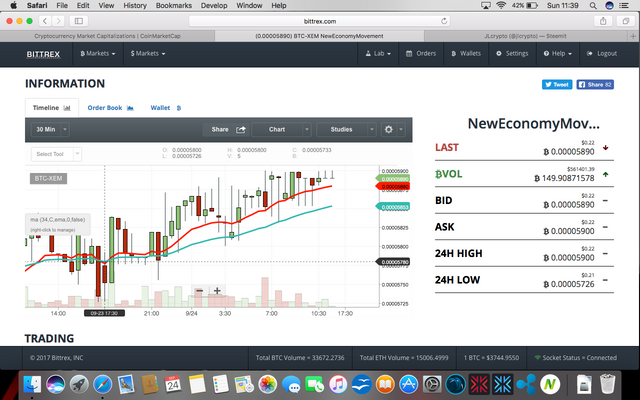Click the green 0.00005890 price marker
The width and height of the screenshot is (640, 400).
click(x=393, y=179)
